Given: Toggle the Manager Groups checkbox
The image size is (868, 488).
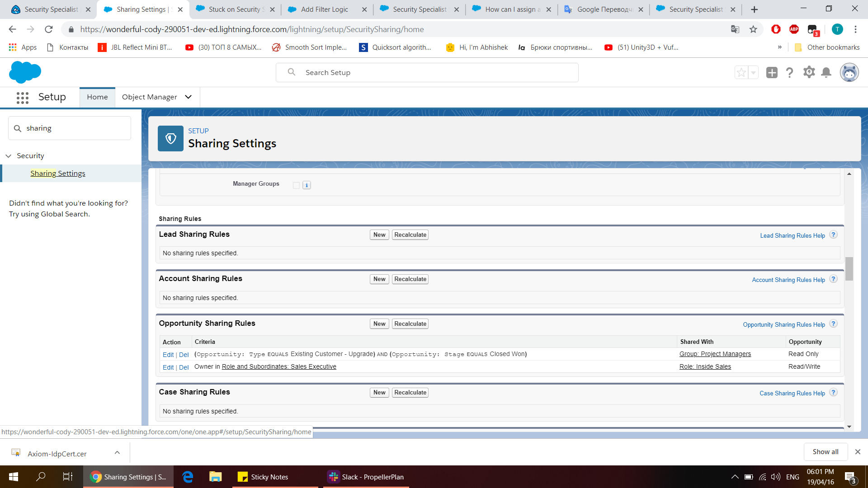Looking at the screenshot, I should pyautogui.click(x=296, y=185).
